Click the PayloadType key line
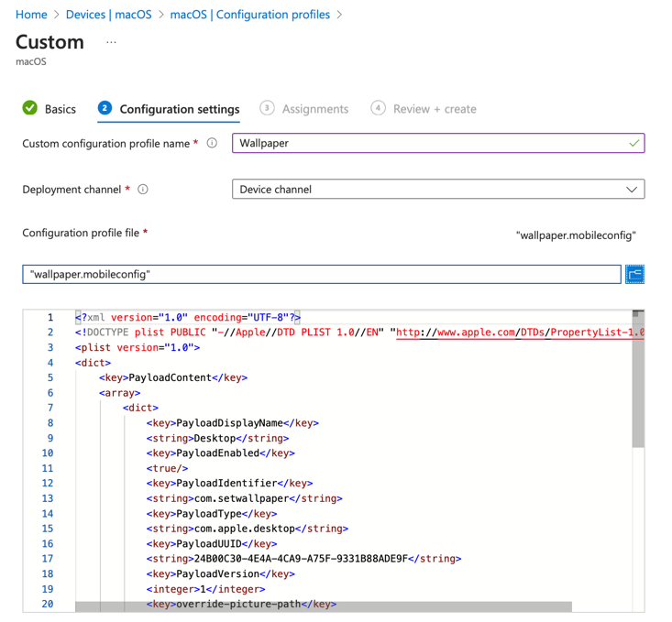Viewport: 672px width, 622px height. [212, 514]
